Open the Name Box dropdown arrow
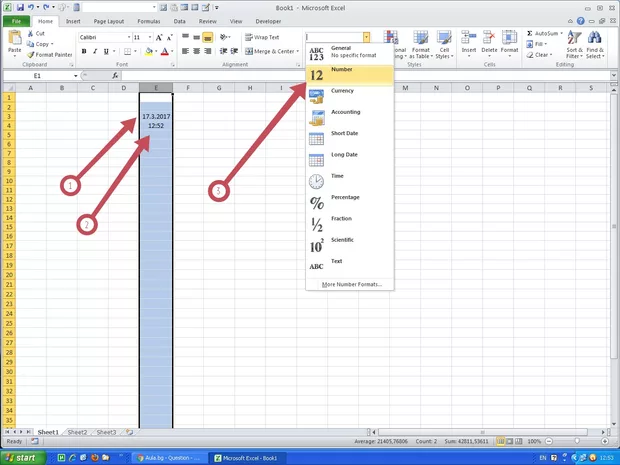Image resolution: width=620 pixels, height=465 pixels. [76, 76]
